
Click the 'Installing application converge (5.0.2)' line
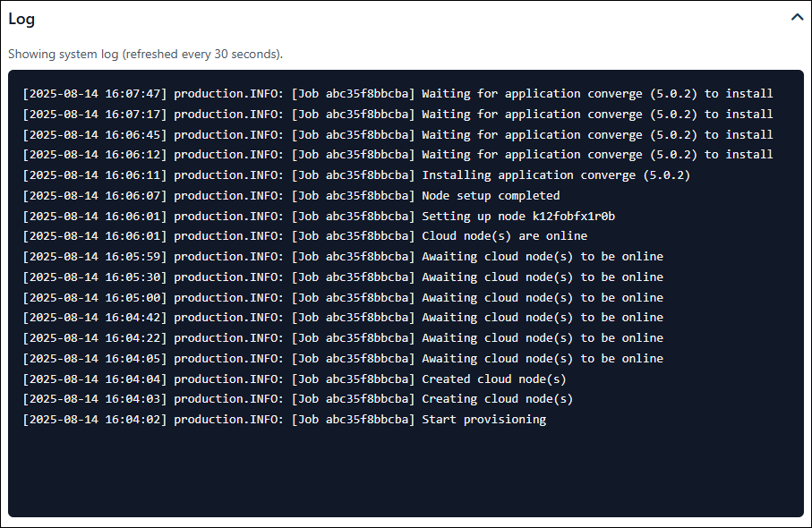[x=356, y=175]
